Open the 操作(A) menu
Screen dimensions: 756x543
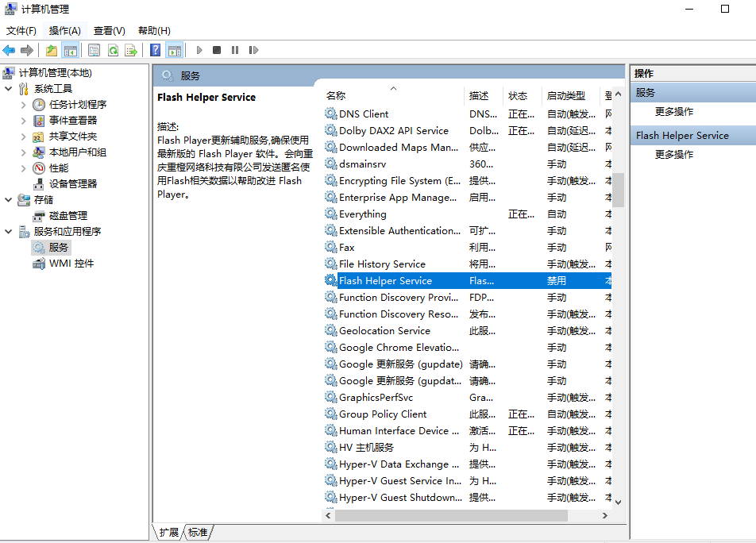click(64, 31)
